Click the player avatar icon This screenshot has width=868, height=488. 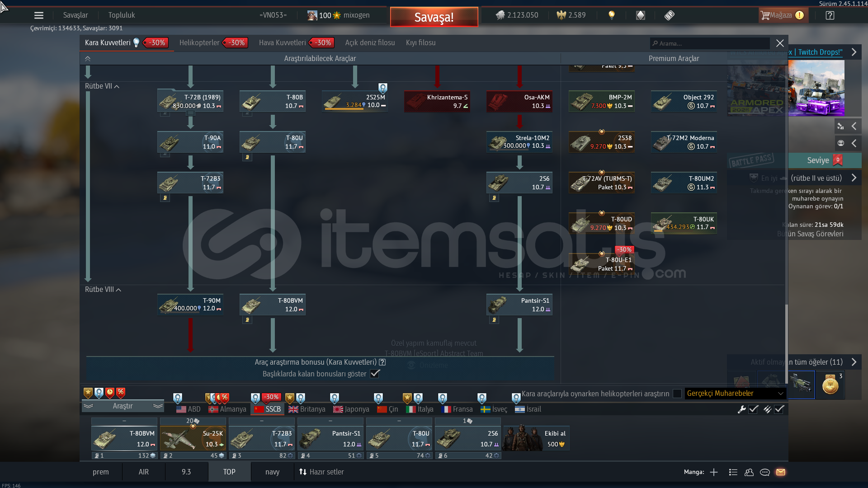point(312,15)
